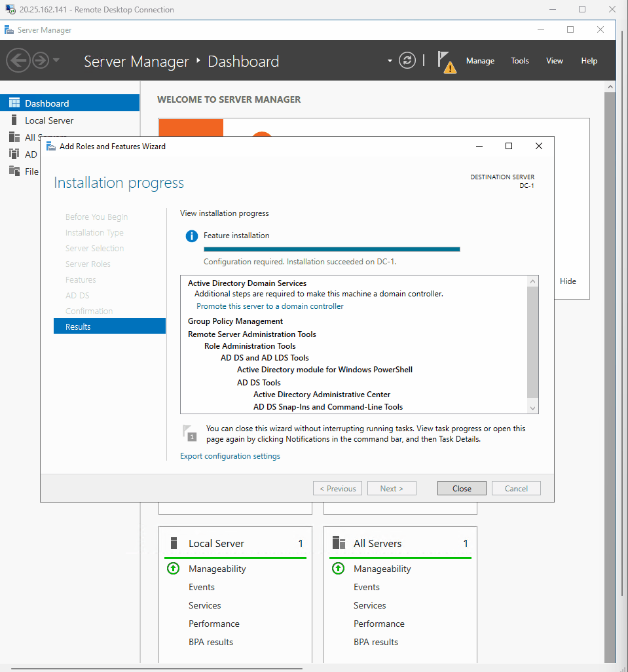
Task: Click Group Policy Management in results list
Action: coord(235,321)
